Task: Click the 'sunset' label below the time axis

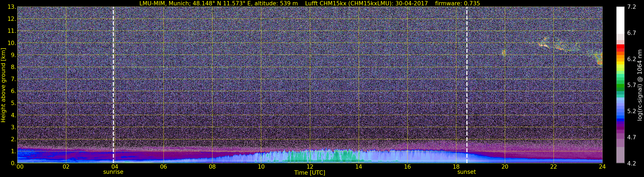Action: (467, 172)
